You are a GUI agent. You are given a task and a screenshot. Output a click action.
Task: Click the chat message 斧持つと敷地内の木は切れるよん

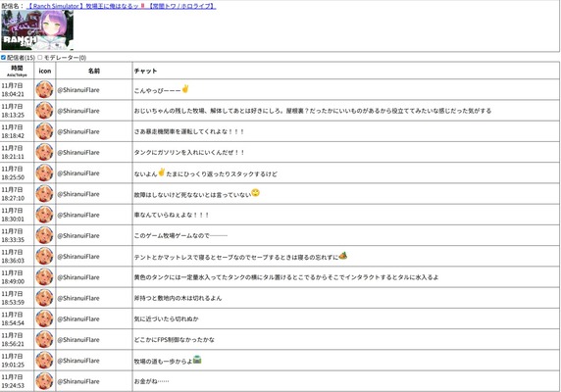(x=178, y=298)
